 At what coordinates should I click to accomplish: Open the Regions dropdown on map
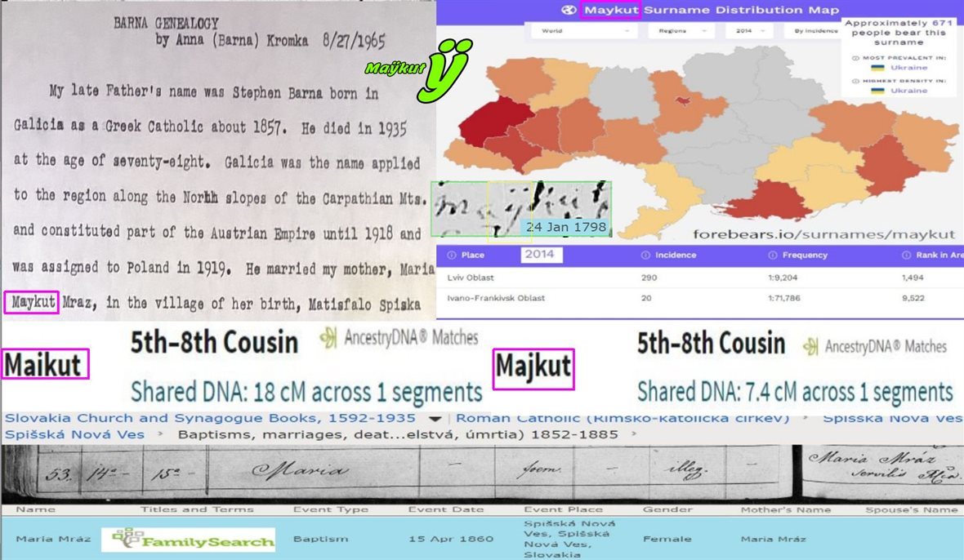click(x=680, y=31)
